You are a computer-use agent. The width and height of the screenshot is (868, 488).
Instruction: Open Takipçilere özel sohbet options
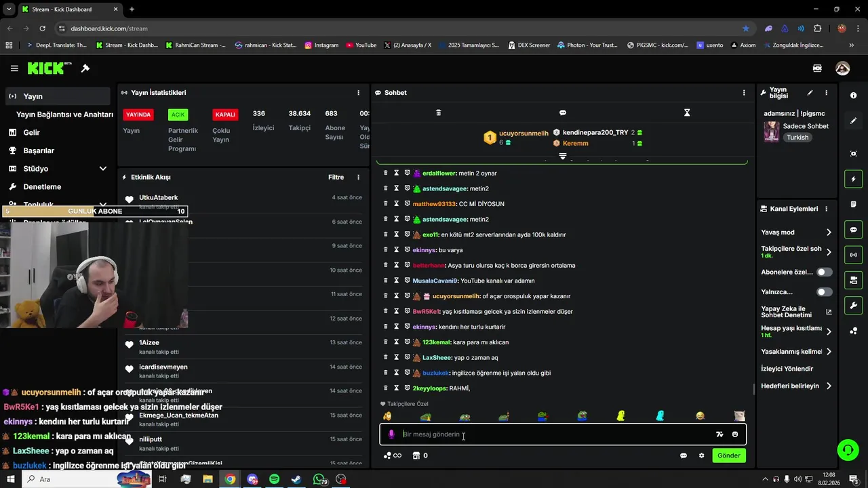coord(796,251)
